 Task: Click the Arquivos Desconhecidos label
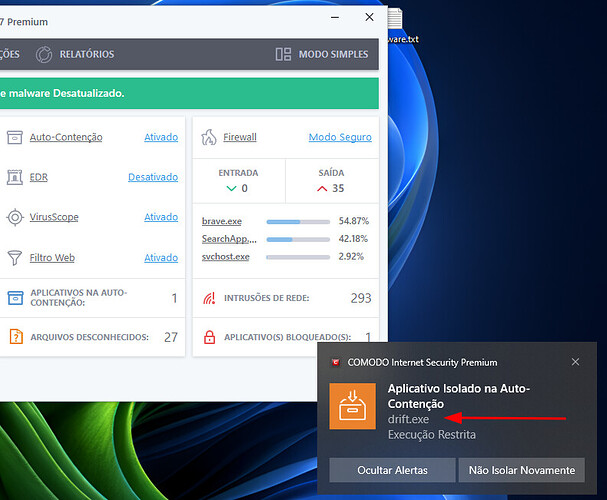coord(89,337)
